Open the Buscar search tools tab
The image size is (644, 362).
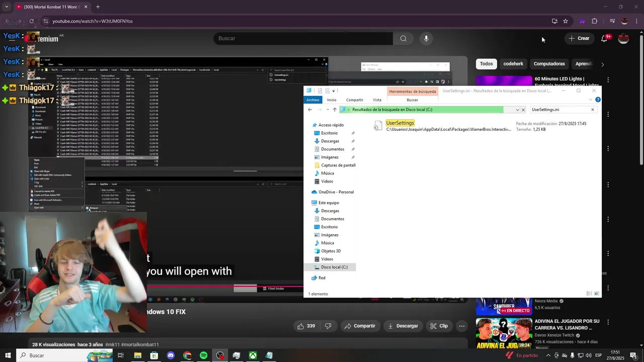click(412, 100)
